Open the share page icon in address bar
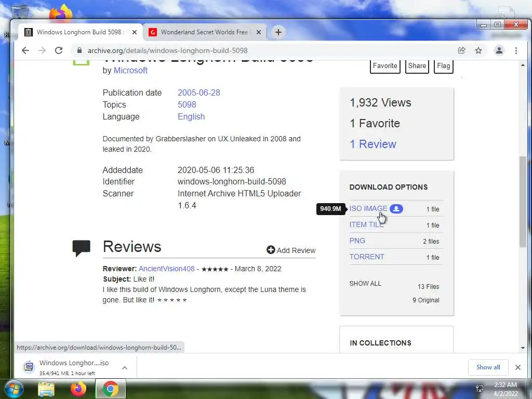532x399 pixels. [x=461, y=50]
